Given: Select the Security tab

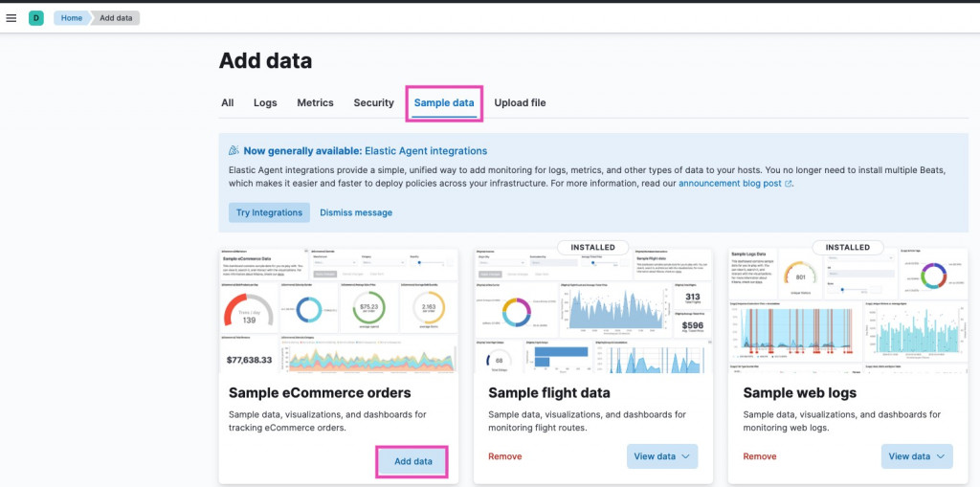Looking at the screenshot, I should [x=373, y=102].
